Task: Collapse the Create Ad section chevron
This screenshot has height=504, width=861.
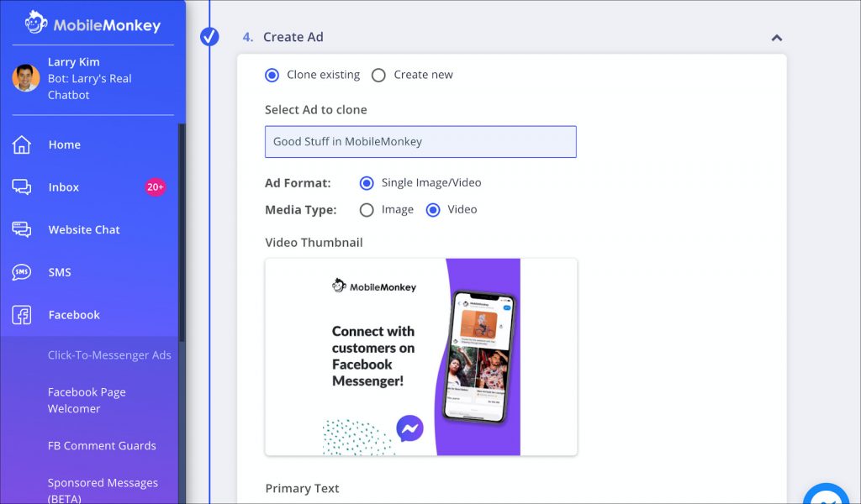Action: coord(776,38)
